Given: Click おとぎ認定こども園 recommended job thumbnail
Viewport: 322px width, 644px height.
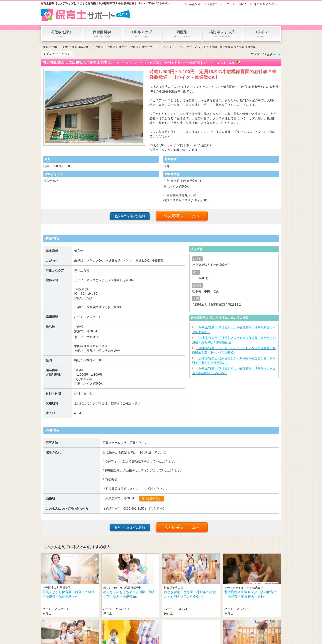Looking at the screenshot, I should tap(191, 569).
